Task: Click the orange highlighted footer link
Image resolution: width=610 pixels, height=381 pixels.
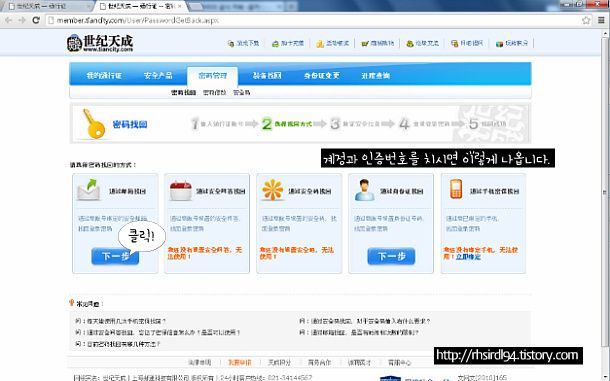Action: [x=239, y=362]
